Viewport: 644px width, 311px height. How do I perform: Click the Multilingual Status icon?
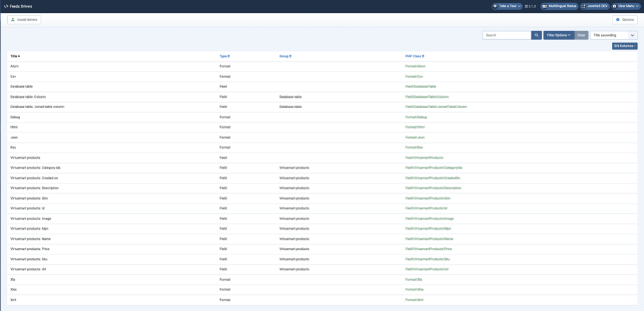pyautogui.click(x=544, y=6)
